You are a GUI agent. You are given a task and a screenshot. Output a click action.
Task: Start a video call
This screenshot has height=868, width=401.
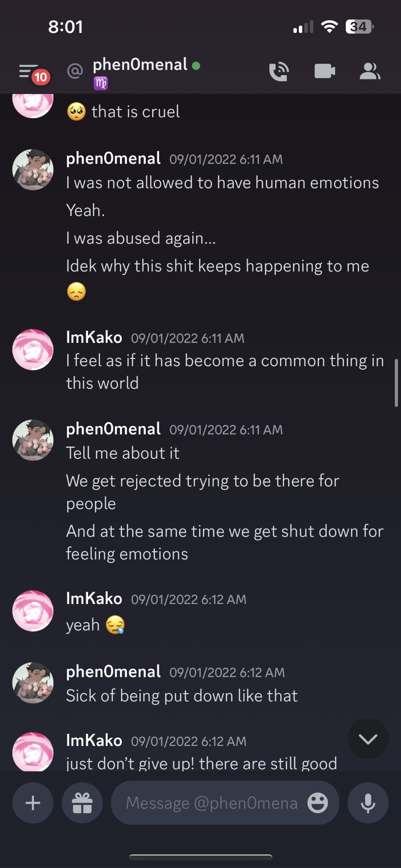(x=324, y=71)
